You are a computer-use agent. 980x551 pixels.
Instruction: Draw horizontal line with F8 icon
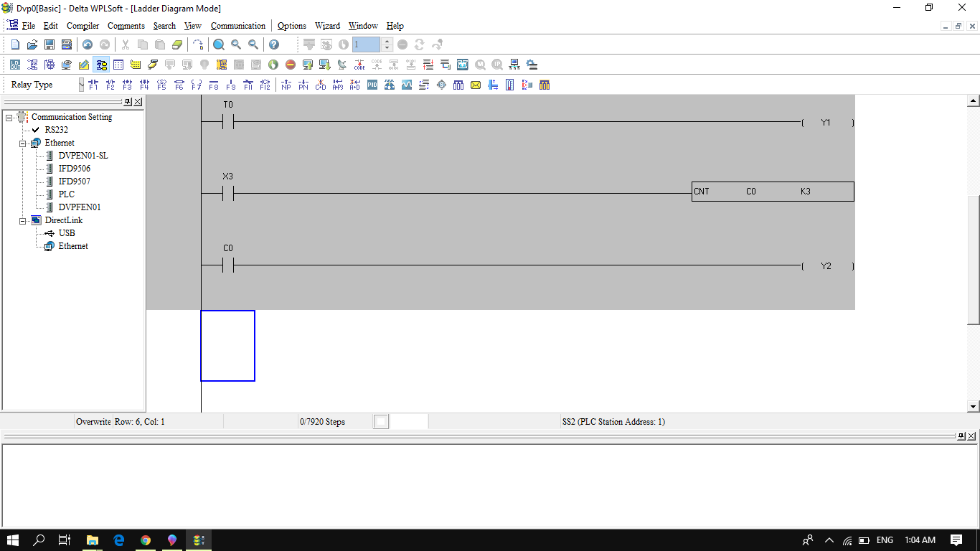(214, 85)
